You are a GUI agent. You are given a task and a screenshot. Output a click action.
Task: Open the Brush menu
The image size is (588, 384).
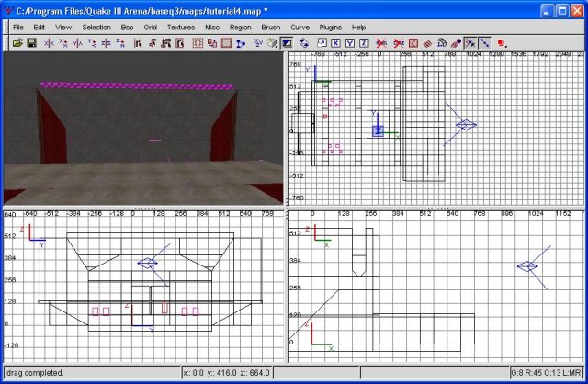(x=271, y=27)
